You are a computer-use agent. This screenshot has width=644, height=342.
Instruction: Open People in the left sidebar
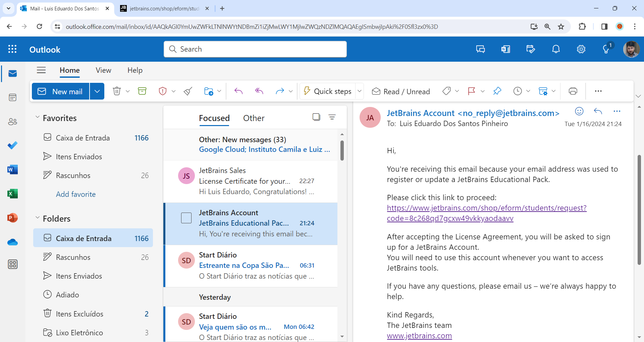[x=13, y=122]
